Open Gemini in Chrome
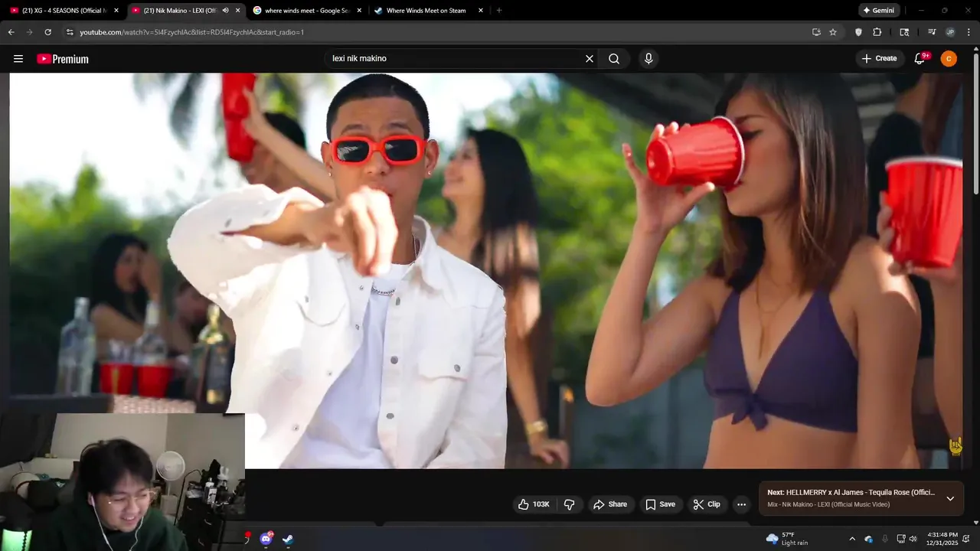This screenshot has width=980, height=551. coord(879,11)
